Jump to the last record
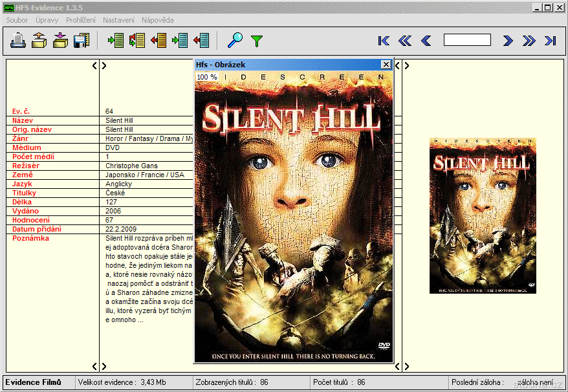 point(551,41)
